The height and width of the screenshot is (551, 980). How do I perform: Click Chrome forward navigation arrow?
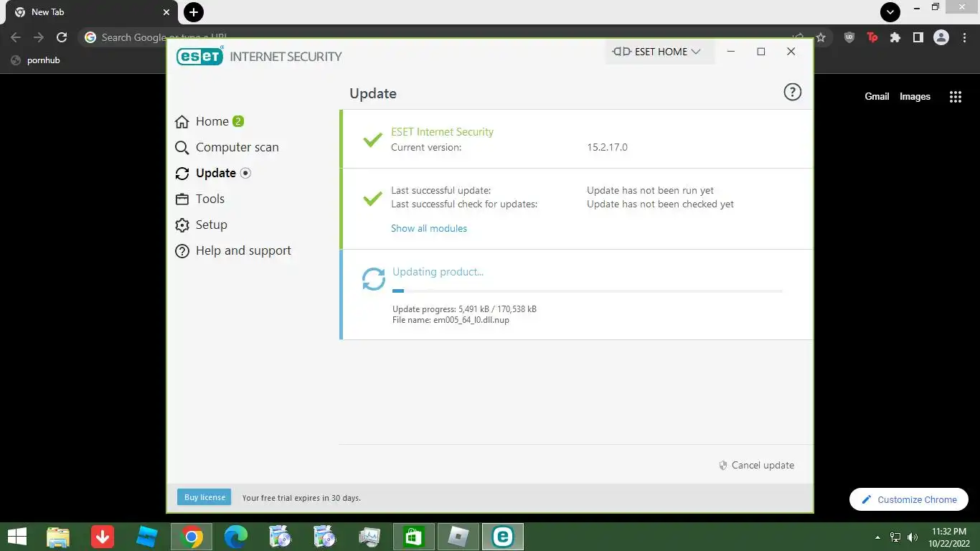[39, 37]
